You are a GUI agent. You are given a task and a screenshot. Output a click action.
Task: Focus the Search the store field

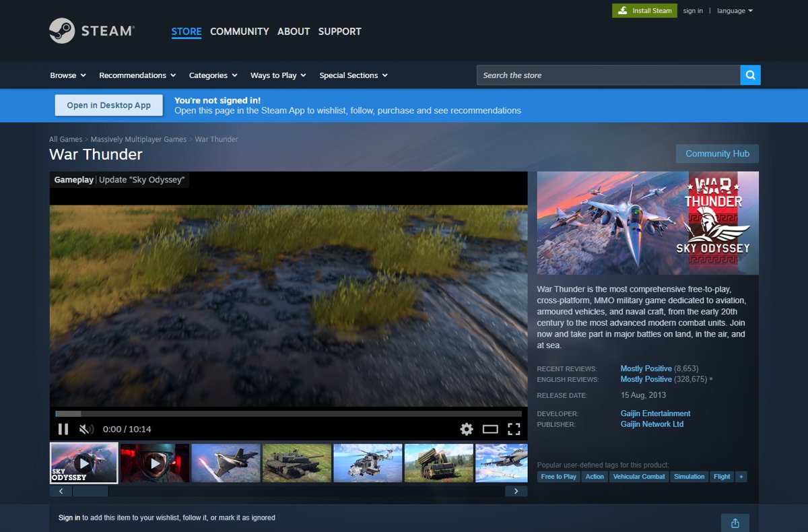pyautogui.click(x=609, y=75)
